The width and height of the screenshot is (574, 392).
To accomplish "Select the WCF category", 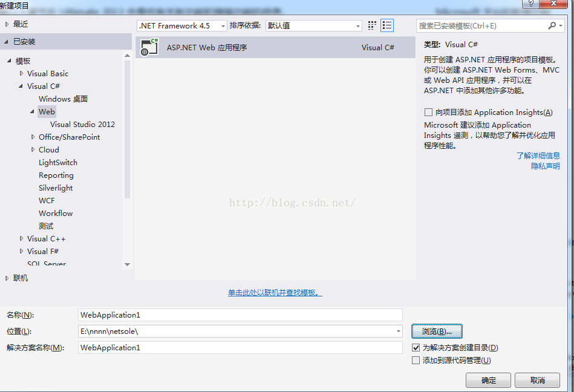I will click(47, 201).
